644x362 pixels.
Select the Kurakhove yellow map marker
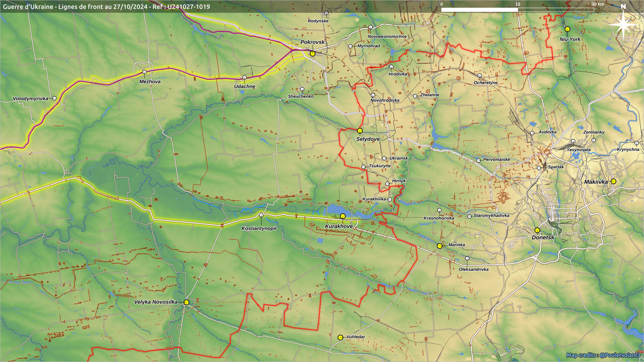point(342,216)
